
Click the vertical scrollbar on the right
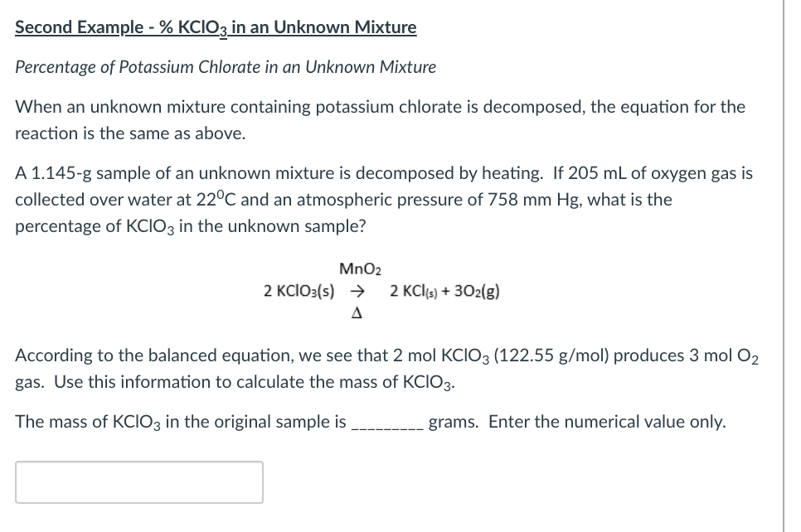[x=784, y=265]
